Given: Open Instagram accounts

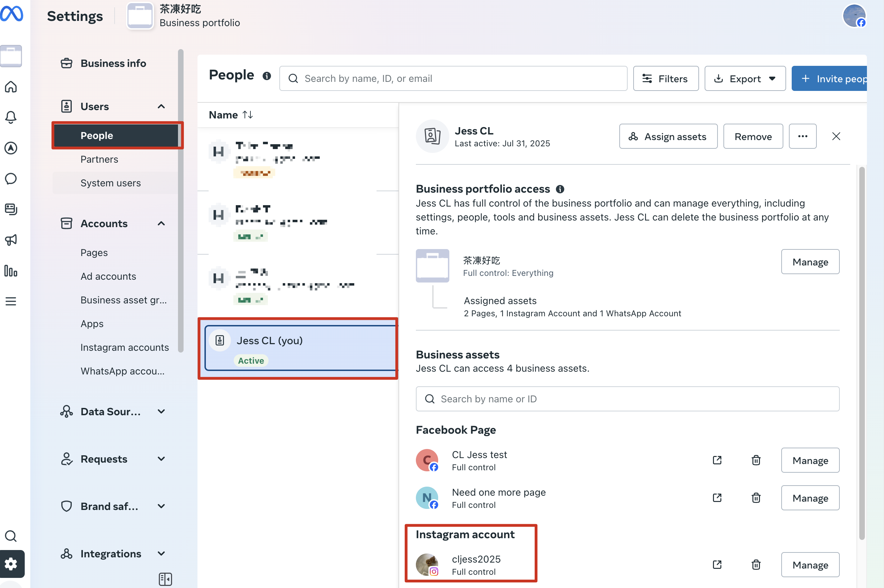Looking at the screenshot, I should click(x=124, y=347).
